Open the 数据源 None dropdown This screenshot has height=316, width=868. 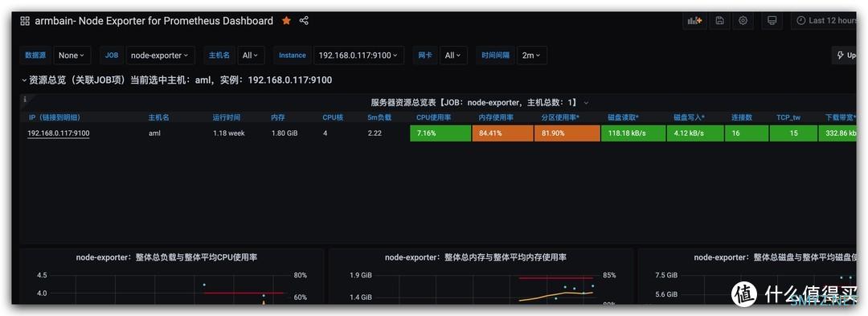point(72,55)
